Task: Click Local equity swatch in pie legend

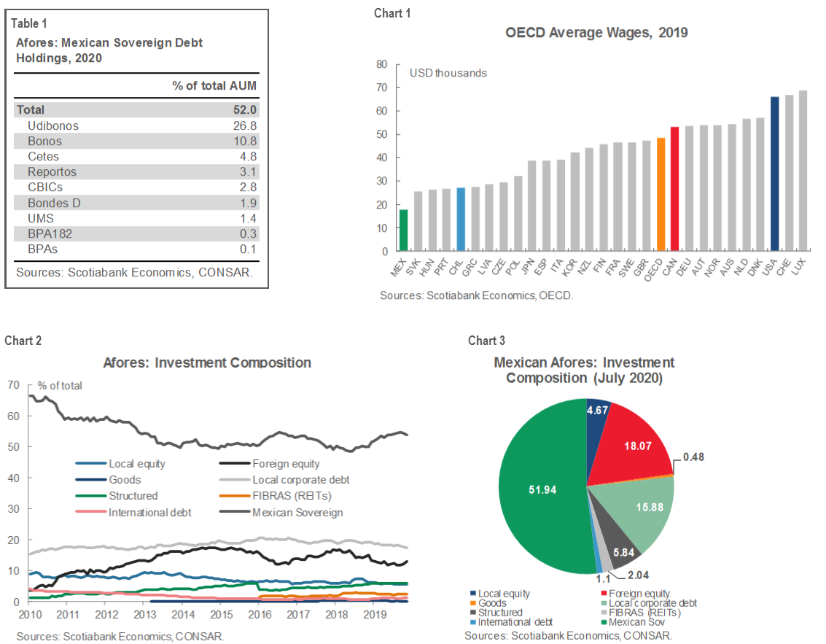Action: (x=474, y=594)
